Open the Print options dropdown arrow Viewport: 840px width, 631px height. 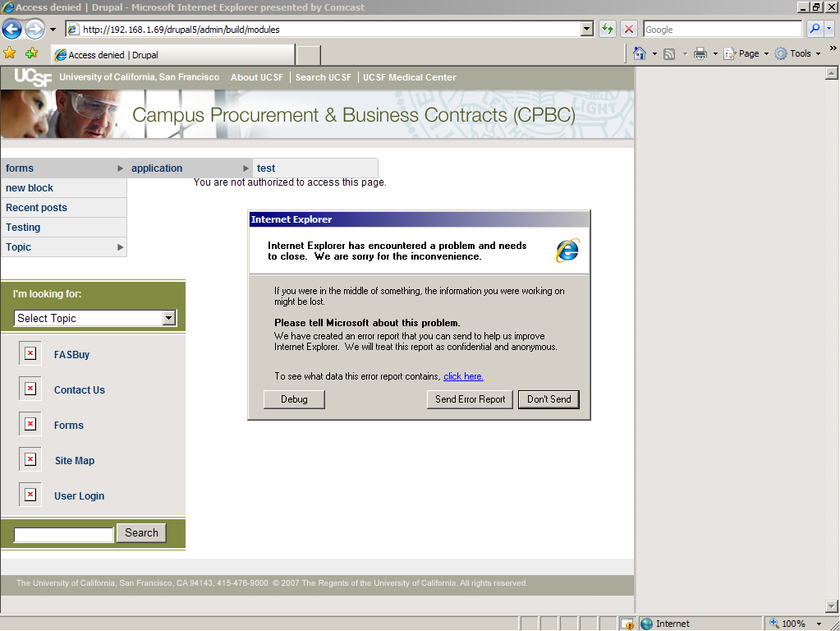[x=715, y=54]
